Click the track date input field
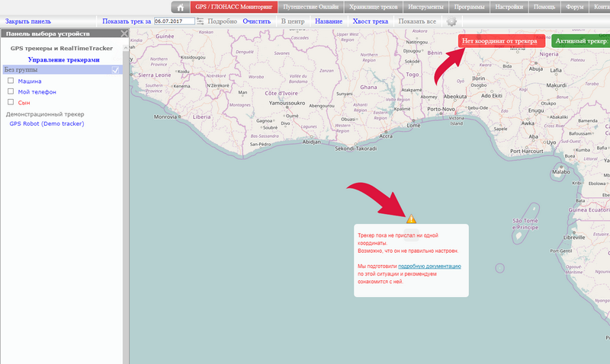Screen dimensions: 610x364 pyautogui.click(x=172, y=21)
